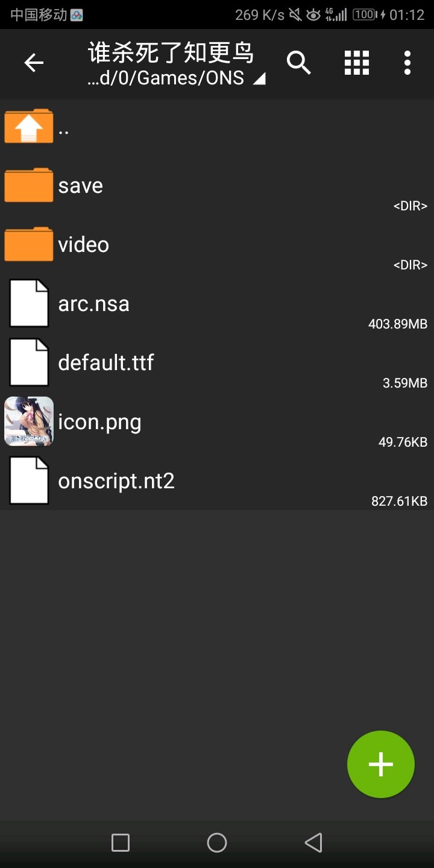Image resolution: width=434 pixels, height=868 pixels.
Task: Open the default.ttf file entry
Action: click(x=217, y=362)
